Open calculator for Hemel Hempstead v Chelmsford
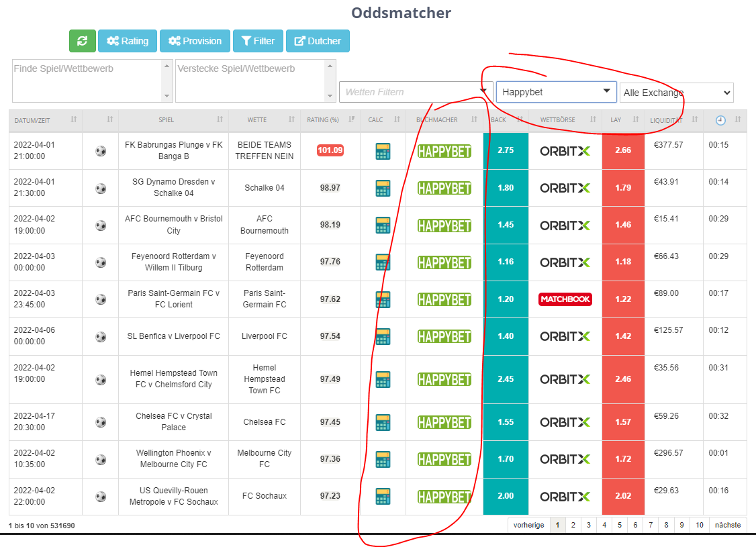 point(383,379)
